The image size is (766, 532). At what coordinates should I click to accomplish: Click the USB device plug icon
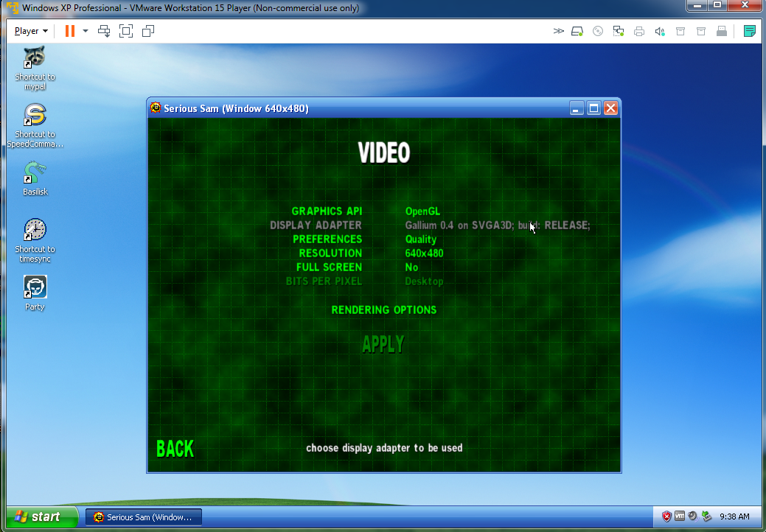tap(722, 31)
